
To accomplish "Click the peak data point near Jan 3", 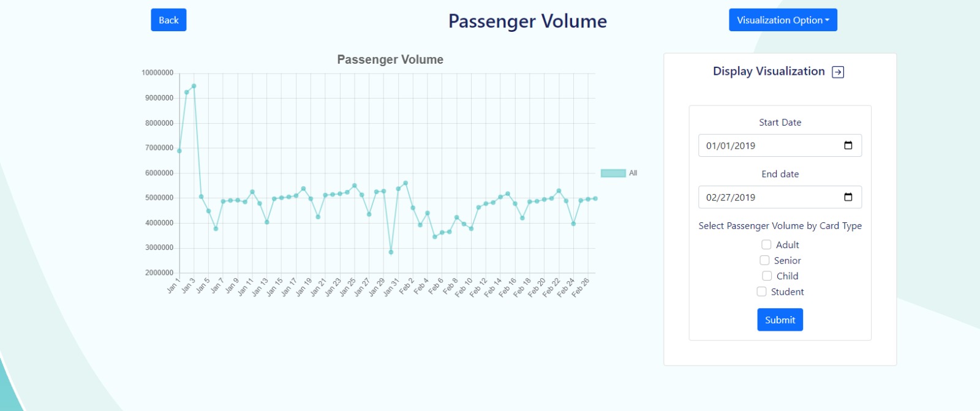I will pos(194,86).
